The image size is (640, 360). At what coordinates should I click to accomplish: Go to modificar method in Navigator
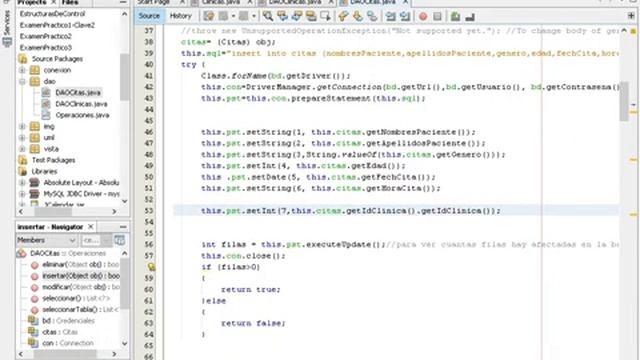tap(81, 287)
